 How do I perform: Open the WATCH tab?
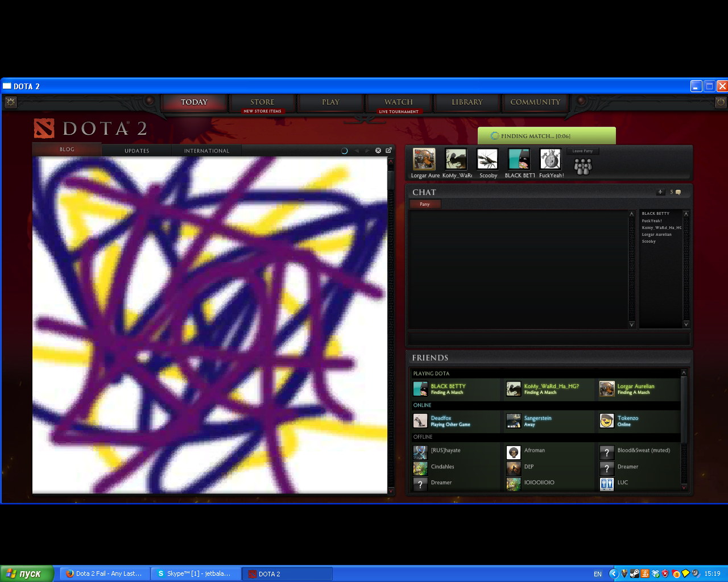click(x=399, y=102)
